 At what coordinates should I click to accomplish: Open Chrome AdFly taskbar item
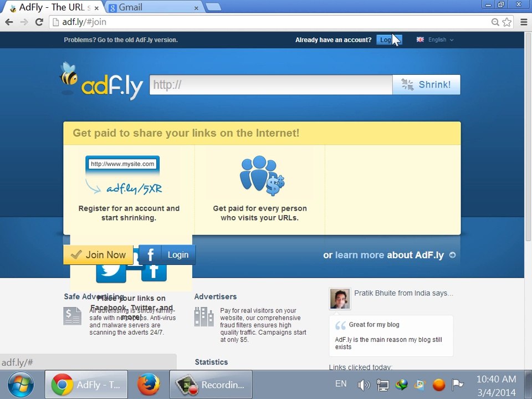[86, 385]
